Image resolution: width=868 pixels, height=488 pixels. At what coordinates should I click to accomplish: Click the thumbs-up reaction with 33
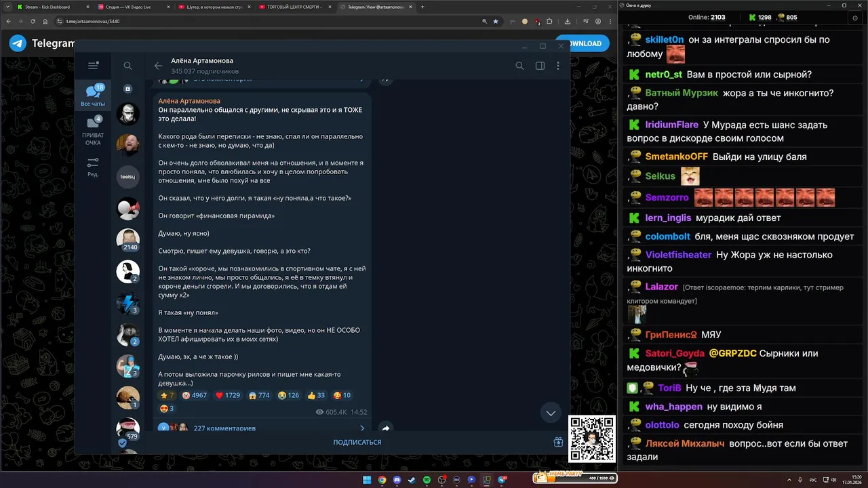tap(316, 395)
